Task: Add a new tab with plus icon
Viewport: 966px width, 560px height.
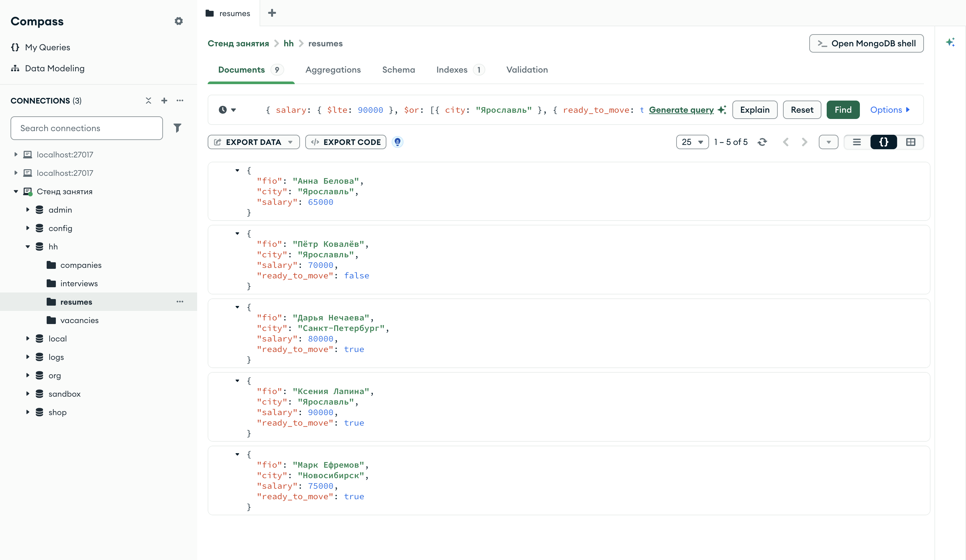Action: [x=272, y=13]
